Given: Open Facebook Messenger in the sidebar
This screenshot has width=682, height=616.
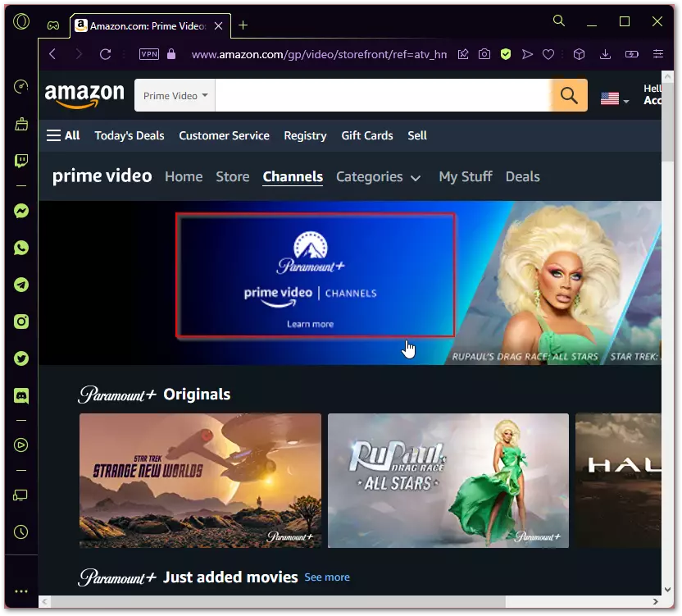Looking at the screenshot, I should coord(21,211).
